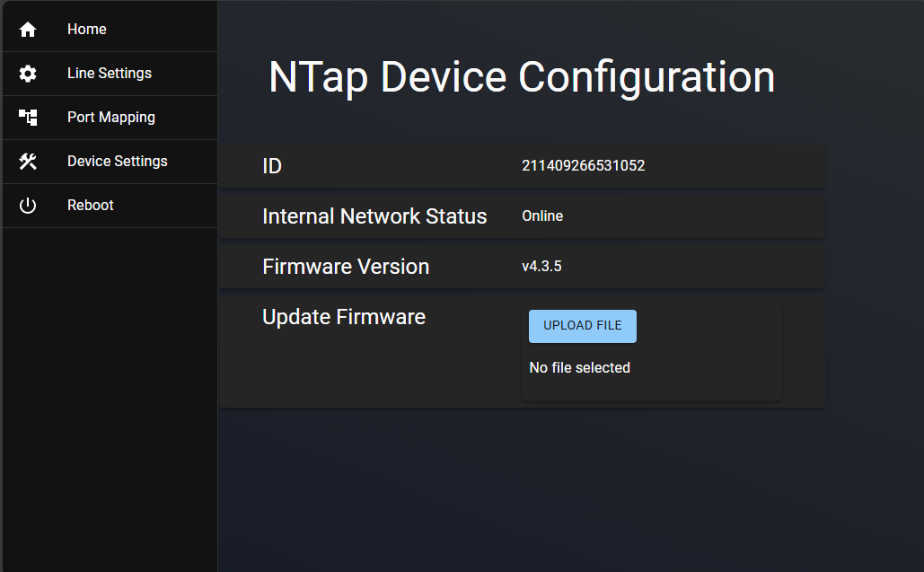Screen dimensions: 924x572
Task: Click the Firmware Version row label
Action: (x=346, y=267)
